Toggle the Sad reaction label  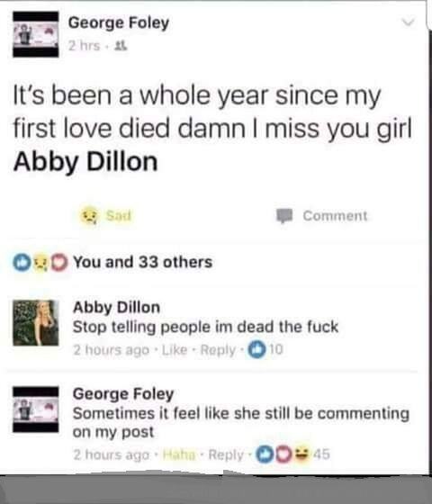click(x=119, y=215)
